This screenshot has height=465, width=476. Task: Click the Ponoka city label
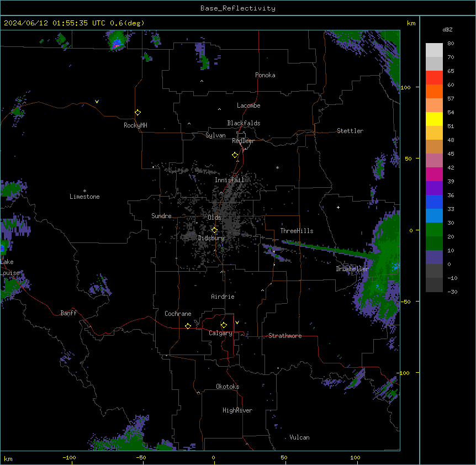click(265, 75)
